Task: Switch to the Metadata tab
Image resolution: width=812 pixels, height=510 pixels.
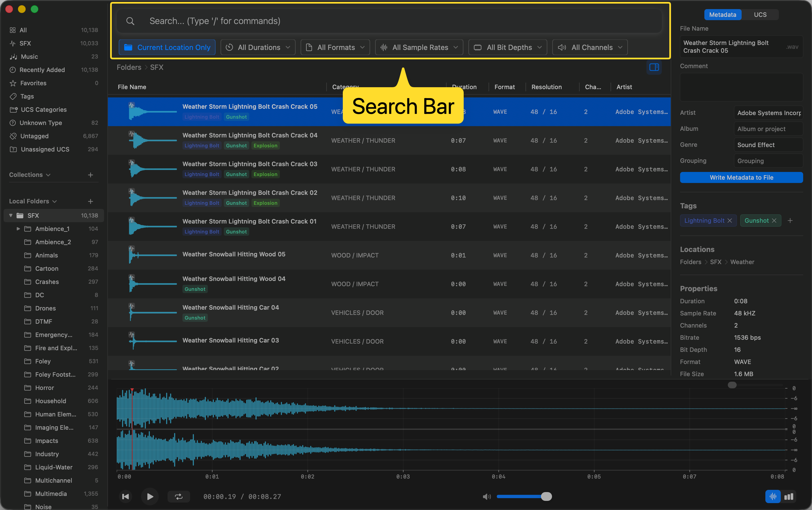Action: 723,15
